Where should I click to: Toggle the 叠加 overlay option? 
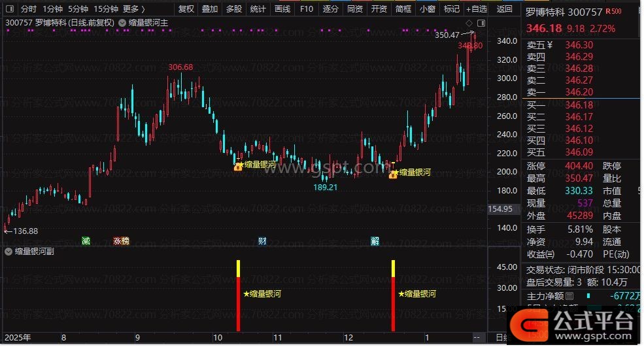pos(210,8)
